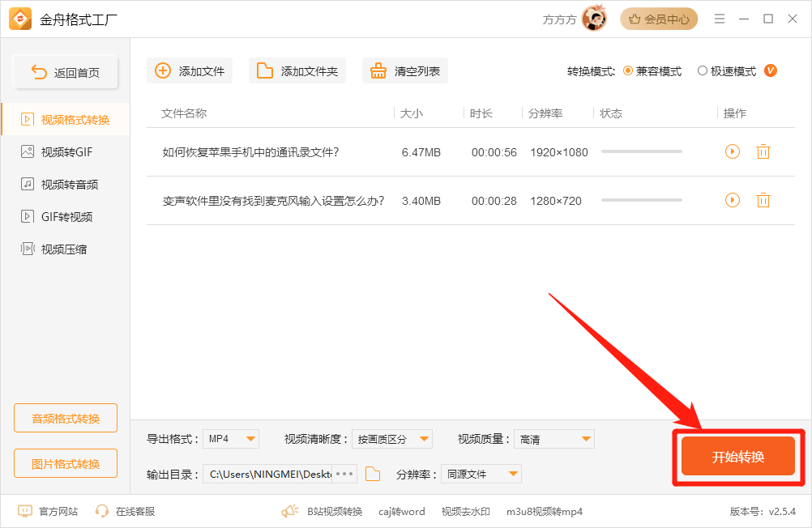Click the 分辨率 column header
This screenshot has height=528, width=812.
click(545, 113)
